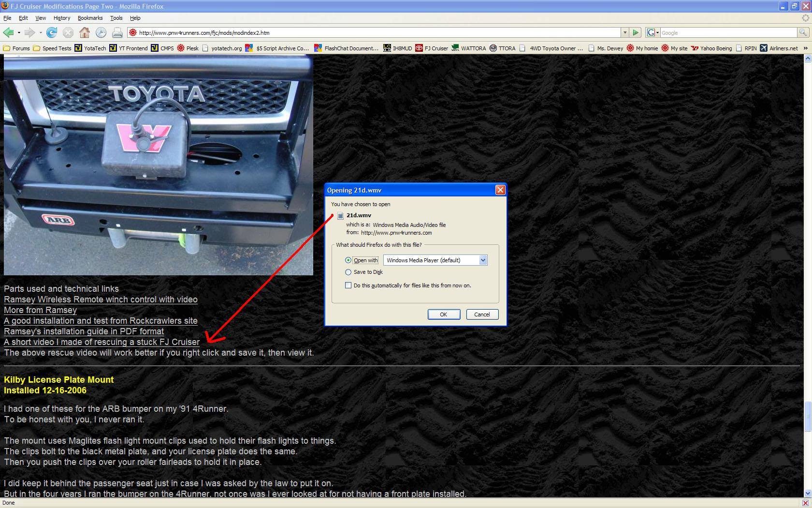
Task: Open the File menu
Action: tap(7, 18)
